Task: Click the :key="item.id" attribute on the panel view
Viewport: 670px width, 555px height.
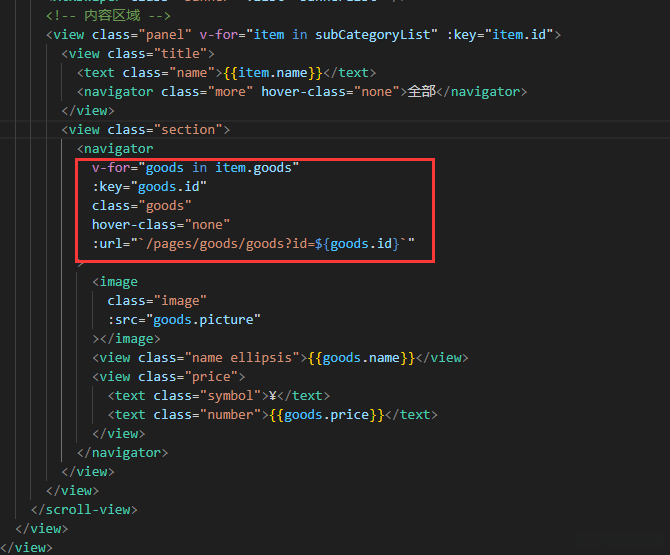Action: coord(500,35)
